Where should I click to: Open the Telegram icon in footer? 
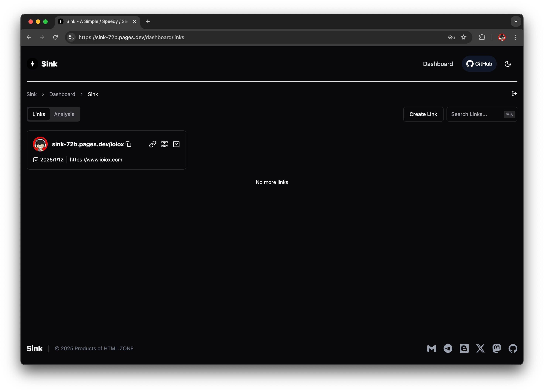[448, 348]
